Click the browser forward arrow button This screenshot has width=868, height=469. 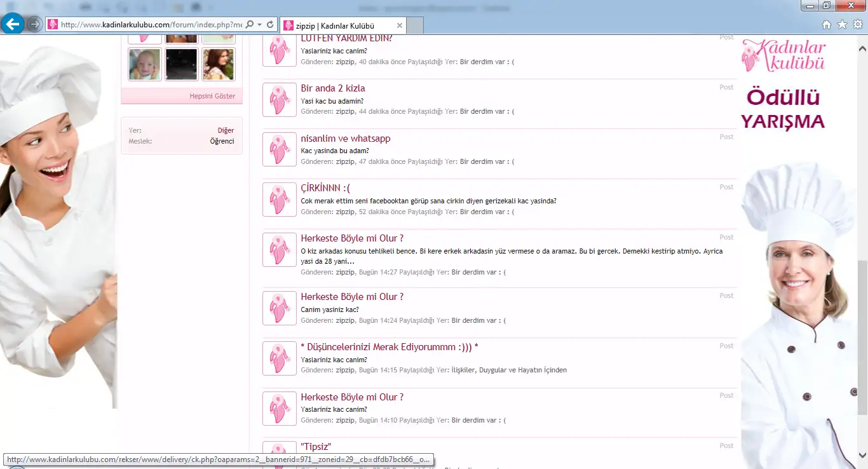pyautogui.click(x=36, y=24)
